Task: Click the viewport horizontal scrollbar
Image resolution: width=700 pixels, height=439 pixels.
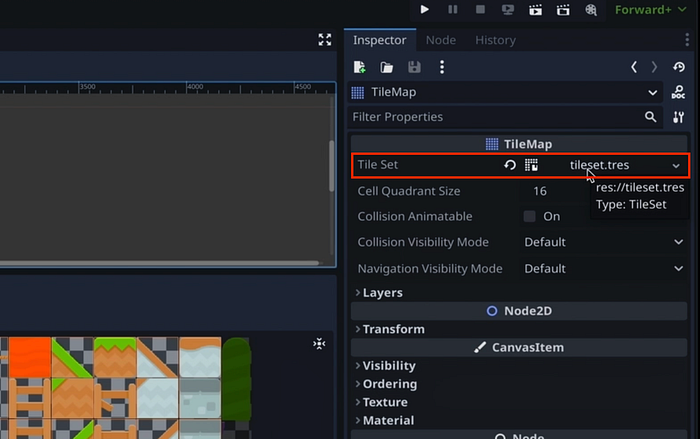Action: pyautogui.click(x=159, y=263)
